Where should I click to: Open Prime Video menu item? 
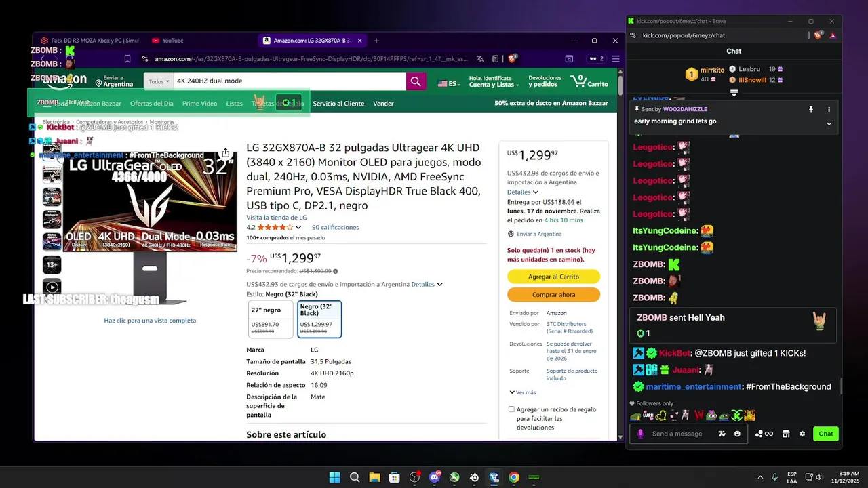[199, 103]
